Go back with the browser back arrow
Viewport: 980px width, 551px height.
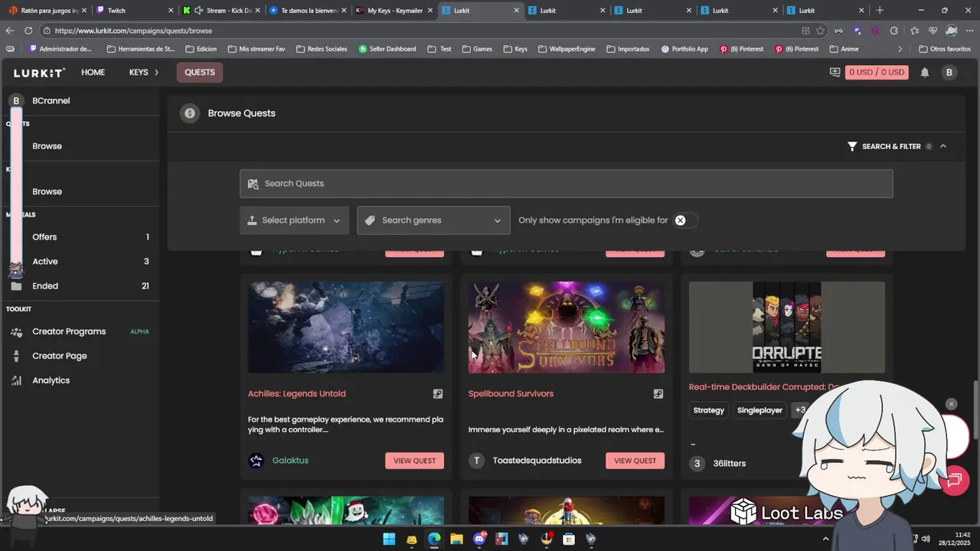[10, 31]
